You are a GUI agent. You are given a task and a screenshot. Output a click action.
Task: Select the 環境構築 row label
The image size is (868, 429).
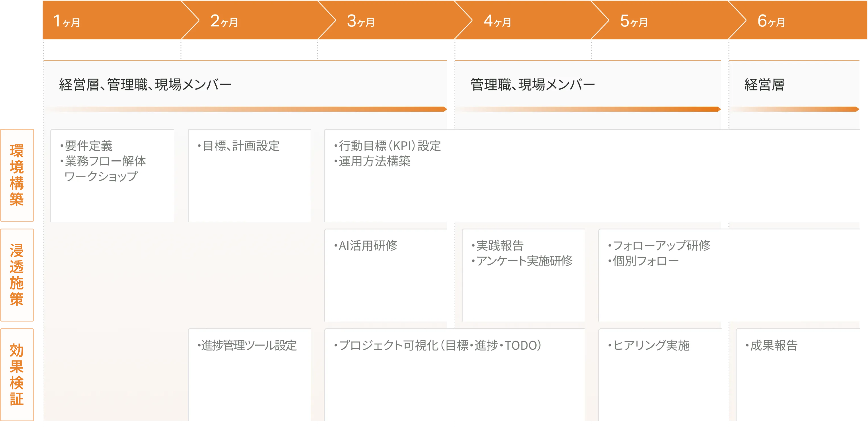click(17, 175)
